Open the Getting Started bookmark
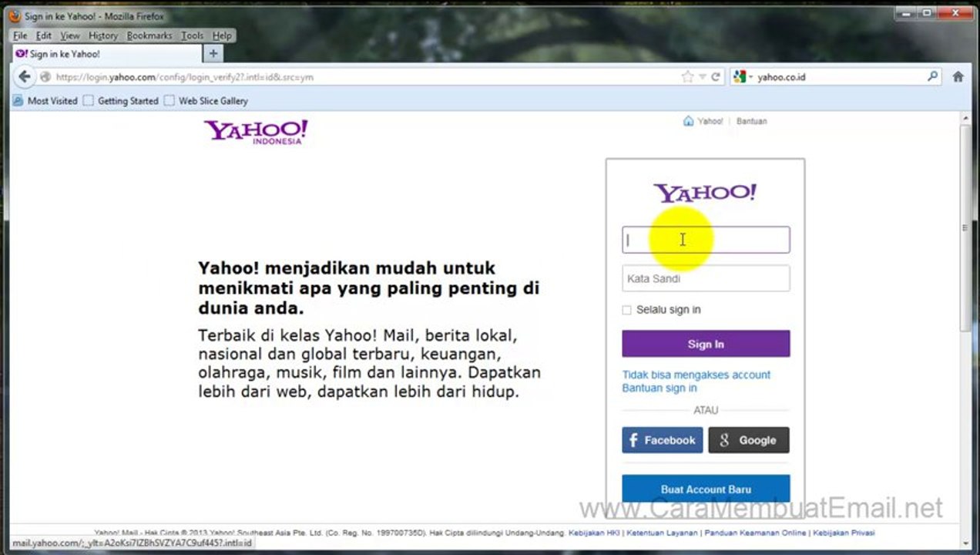980x555 pixels. click(120, 101)
